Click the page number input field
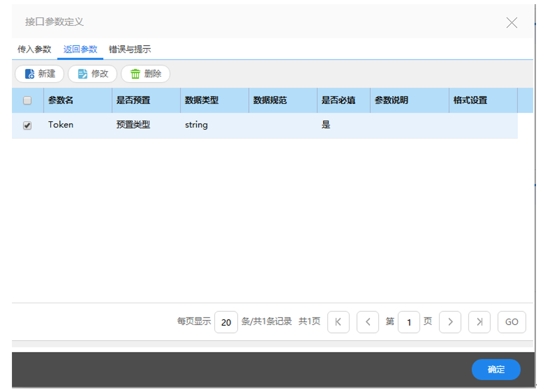537x392 pixels. 409,322
